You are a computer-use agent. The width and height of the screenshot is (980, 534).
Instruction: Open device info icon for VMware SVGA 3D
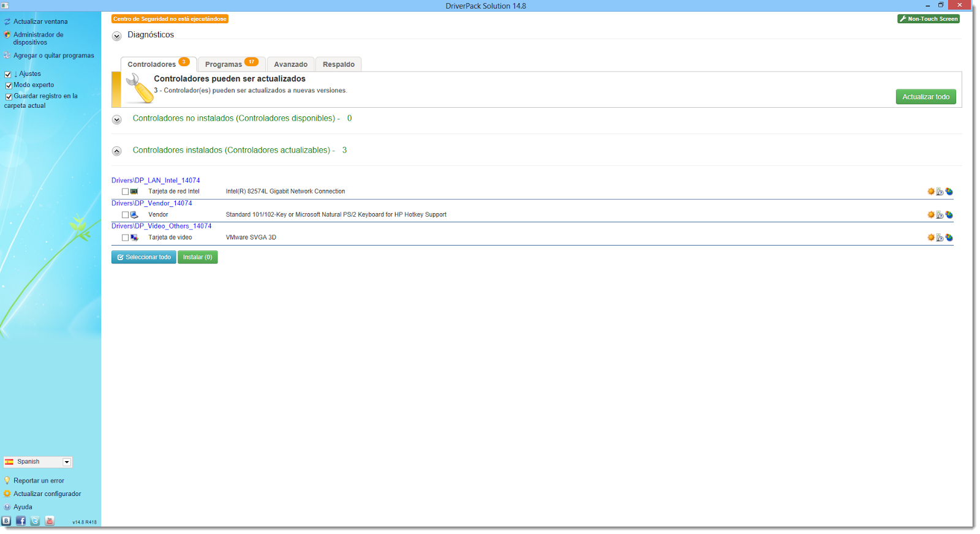tap(940, 238)
